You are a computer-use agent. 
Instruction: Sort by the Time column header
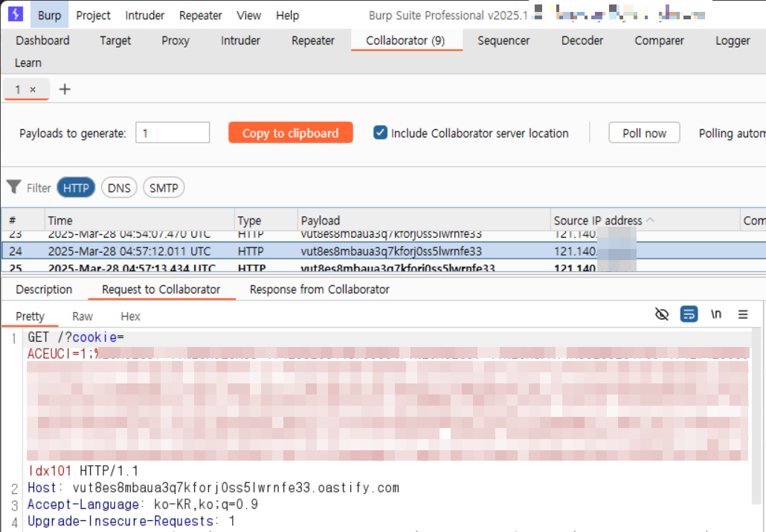140,220
